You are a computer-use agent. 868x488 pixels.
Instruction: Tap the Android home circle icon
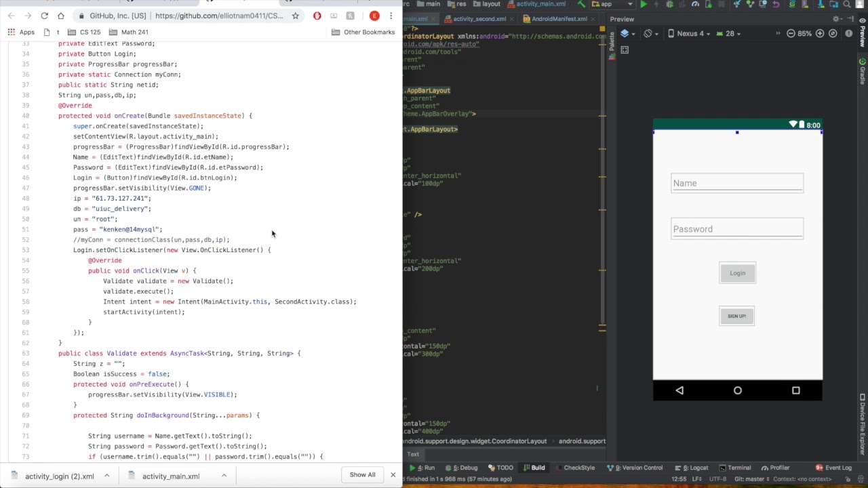click(738, 390)
